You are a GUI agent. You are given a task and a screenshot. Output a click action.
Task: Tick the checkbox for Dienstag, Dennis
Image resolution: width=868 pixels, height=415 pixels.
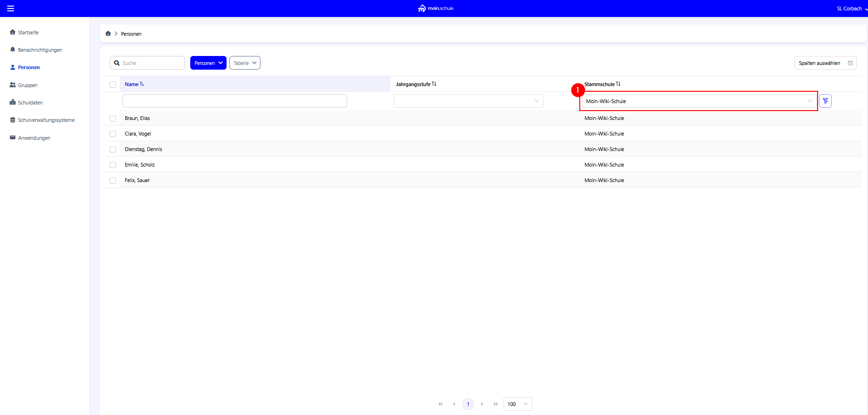tap(113, 149)
